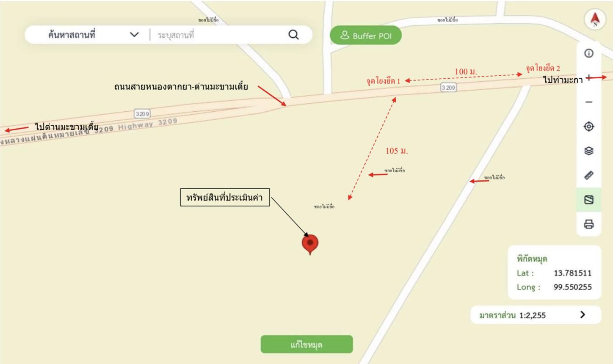Open the map layers icon

(589, 151)
